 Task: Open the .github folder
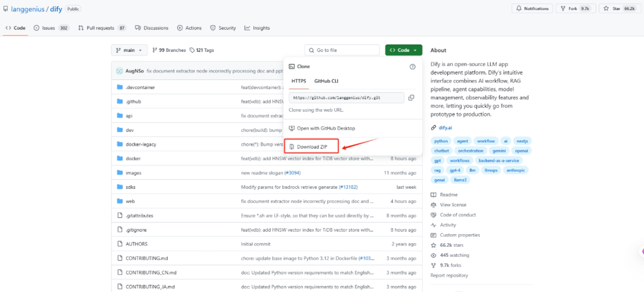pos(133,102)
